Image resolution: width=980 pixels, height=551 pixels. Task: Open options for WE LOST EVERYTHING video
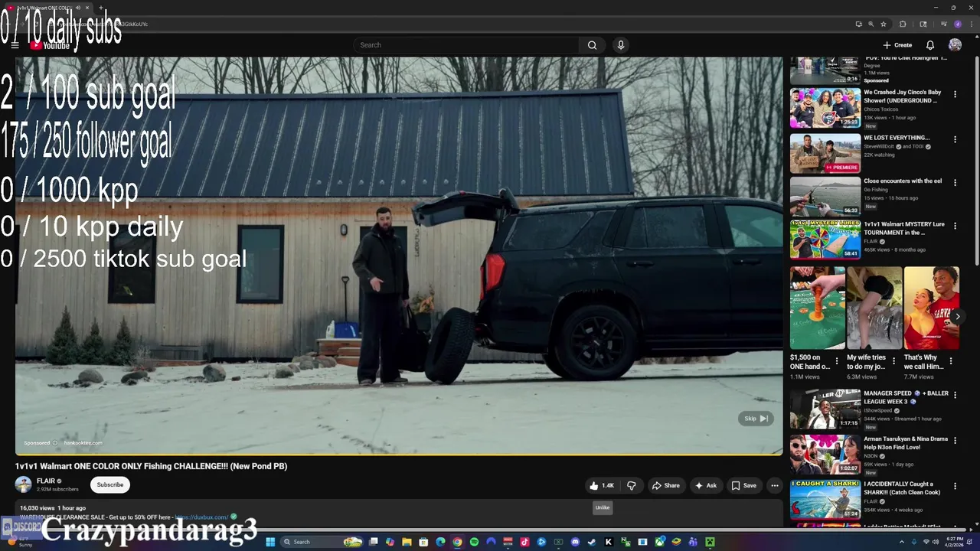tap(955, 139)
